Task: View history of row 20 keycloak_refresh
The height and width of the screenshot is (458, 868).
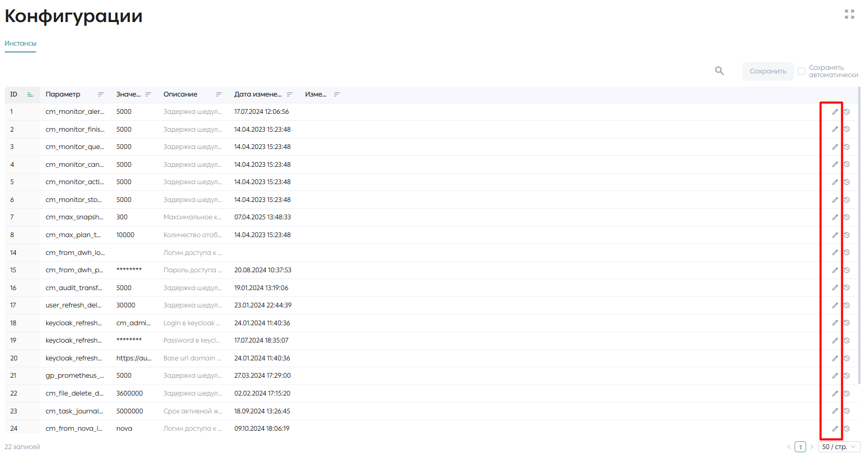Action: tap(847, 358)
